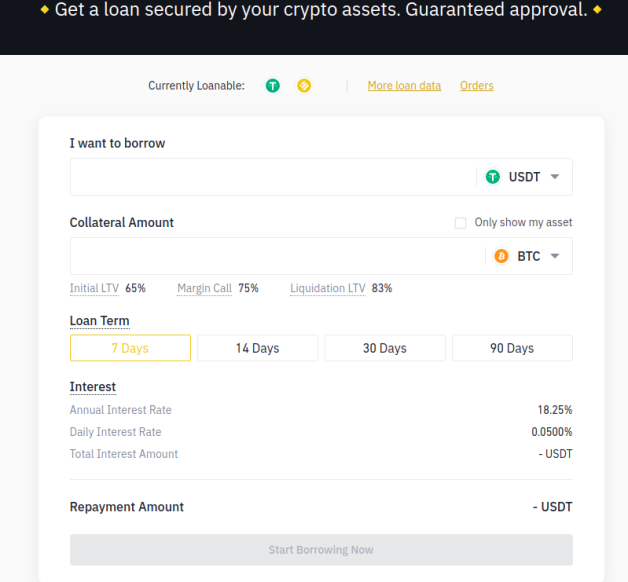Screen dimensions: 628x582
Task: Expand the USDT borrow currency dropdown arrow
Action: pyautogui.click(x=555, y=177)
